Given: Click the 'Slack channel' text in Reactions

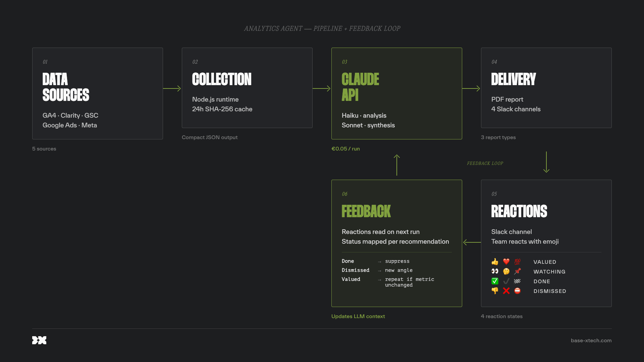Looking at the screenshot, I should (512, 232).
